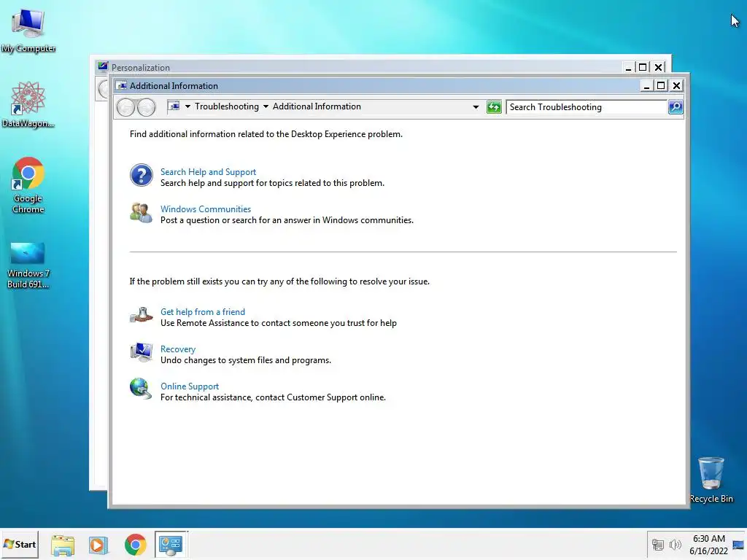Click the search magnifier button
The height and width of the screenshot is (560, 747).
pos(675,107)
